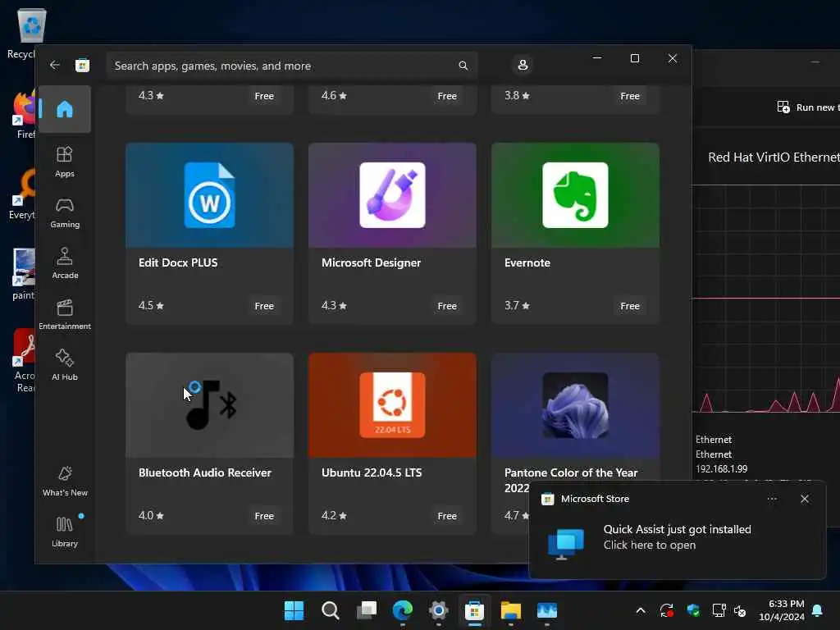The image size is (840, 630).
Task: Switch to Task Manager in taskbar
Action: click(547, 610)
